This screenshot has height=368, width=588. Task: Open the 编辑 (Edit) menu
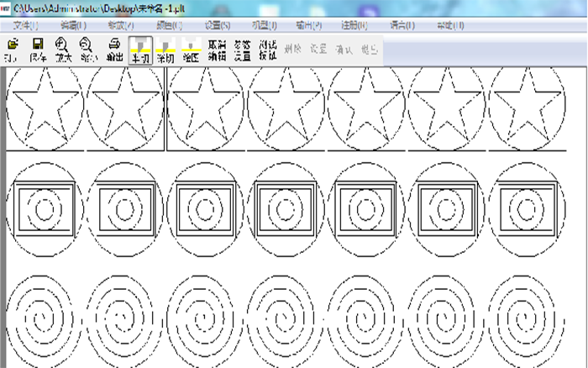(74, 25)
